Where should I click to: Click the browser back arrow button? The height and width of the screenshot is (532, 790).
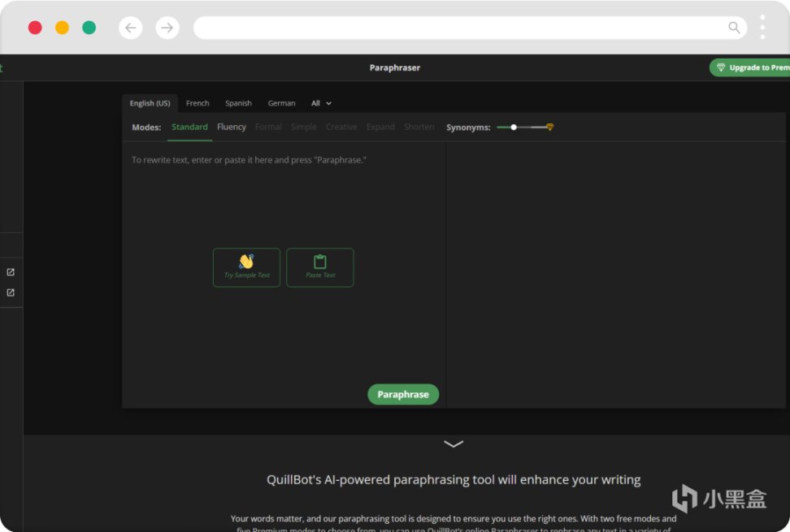[x=131, y=28]
